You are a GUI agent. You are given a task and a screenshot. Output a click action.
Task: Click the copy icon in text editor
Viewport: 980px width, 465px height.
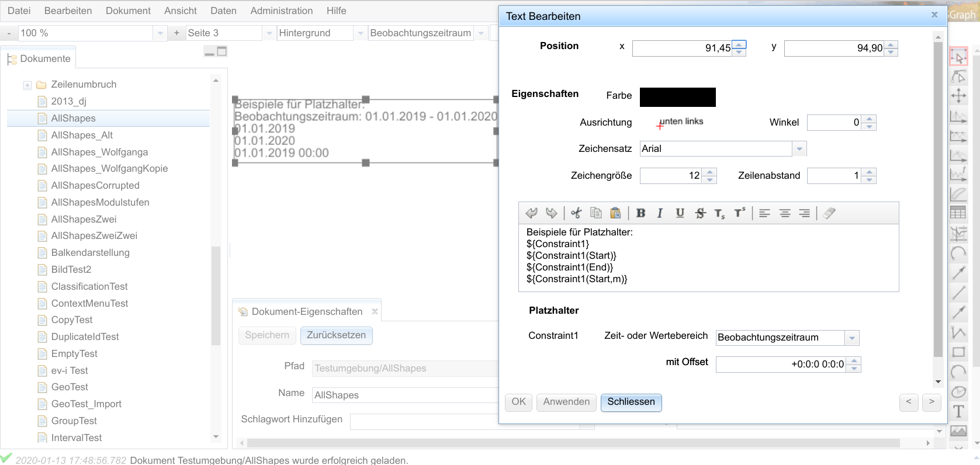point(596,213)
